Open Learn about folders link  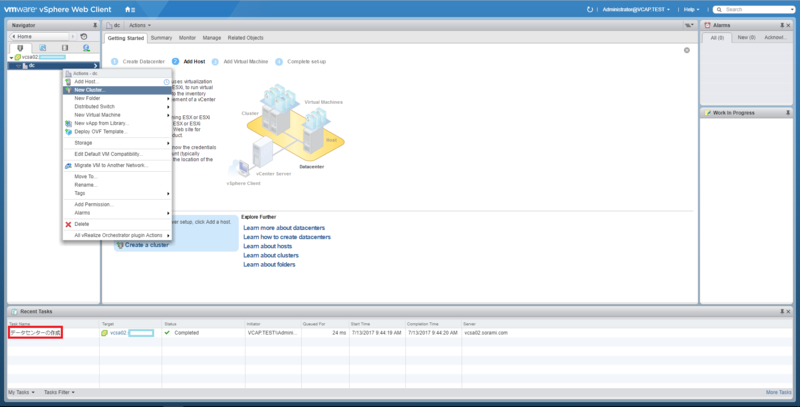click(x=269, y=265)
